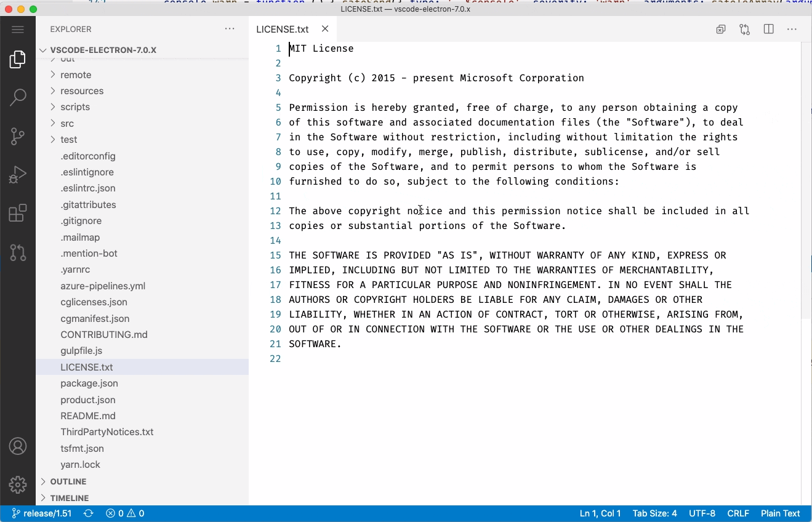Open the hamburger application menu
812x522 pixels.
pos(18,29)
